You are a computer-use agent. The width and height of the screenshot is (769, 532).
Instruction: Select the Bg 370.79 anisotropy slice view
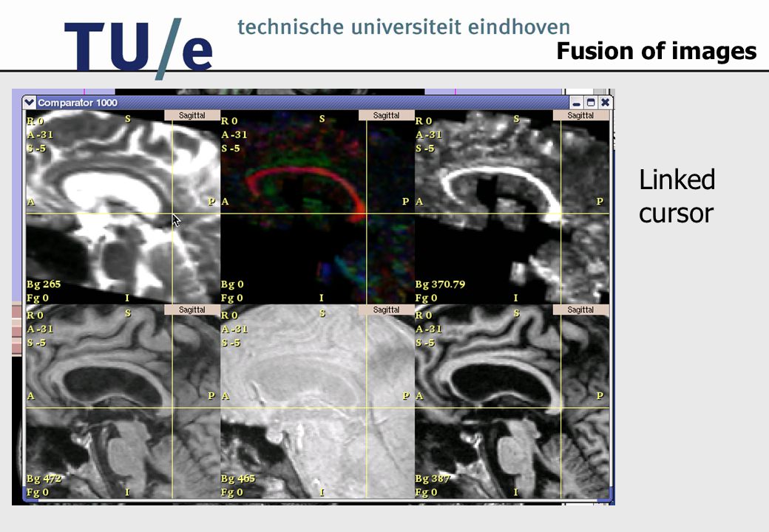512,206
